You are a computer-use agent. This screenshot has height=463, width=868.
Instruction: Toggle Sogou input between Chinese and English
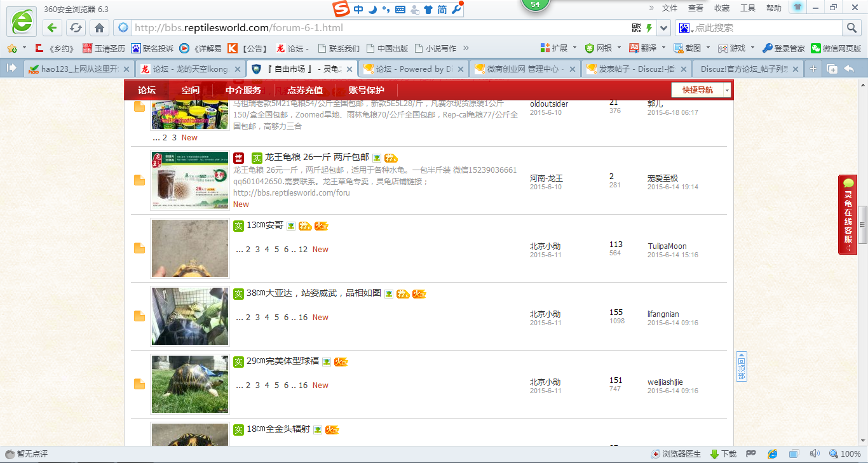(360, 10)
